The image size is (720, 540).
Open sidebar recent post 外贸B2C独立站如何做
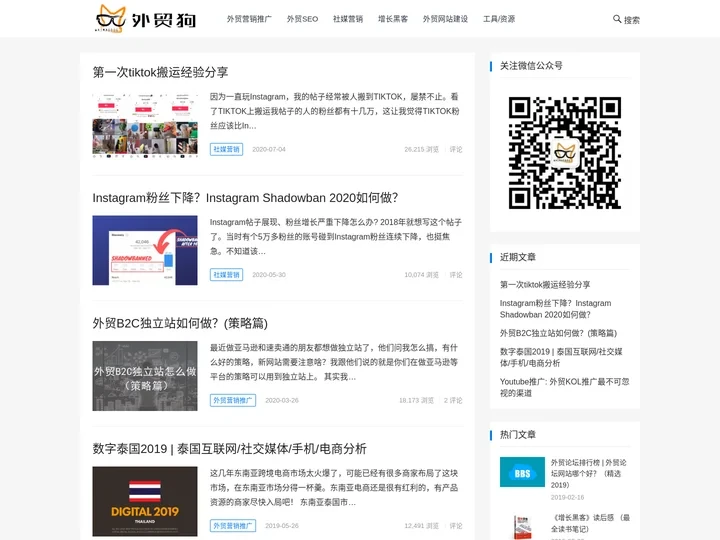click(x=558, y=333)
